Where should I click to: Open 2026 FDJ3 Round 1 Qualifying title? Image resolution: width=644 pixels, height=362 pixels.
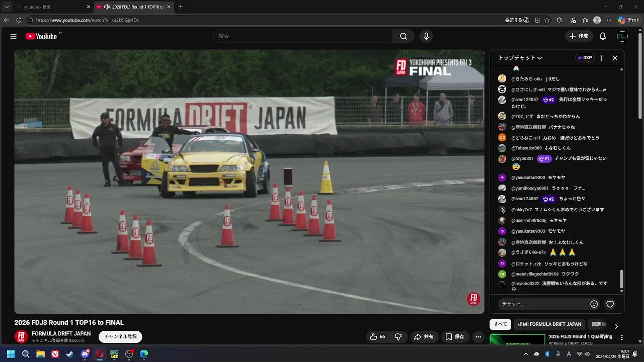coord(580,337)
